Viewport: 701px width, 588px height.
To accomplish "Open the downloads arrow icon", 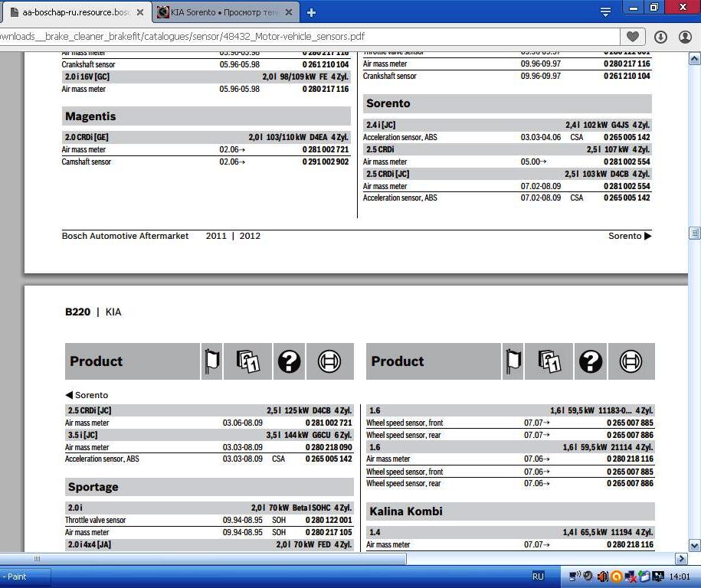I will tap(660, 37).
